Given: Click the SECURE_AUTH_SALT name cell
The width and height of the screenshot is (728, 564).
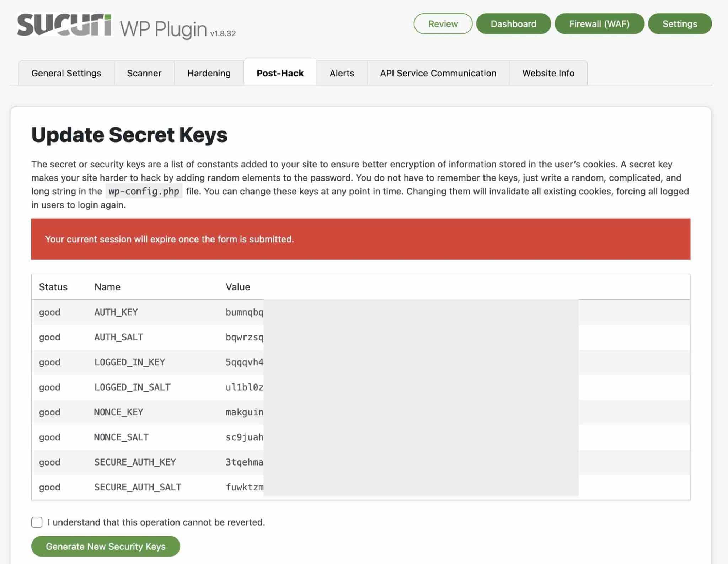Looking at the screenshot, I should (138, 487).
